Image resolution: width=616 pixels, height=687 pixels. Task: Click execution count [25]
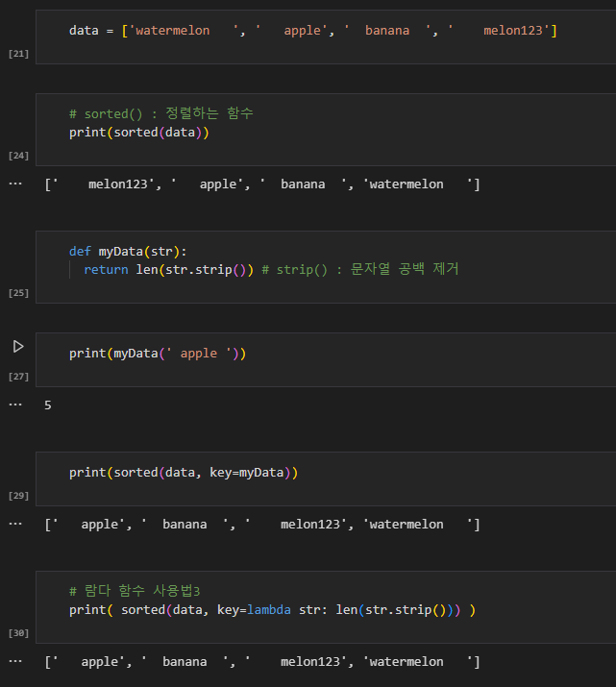coord(18,293)
